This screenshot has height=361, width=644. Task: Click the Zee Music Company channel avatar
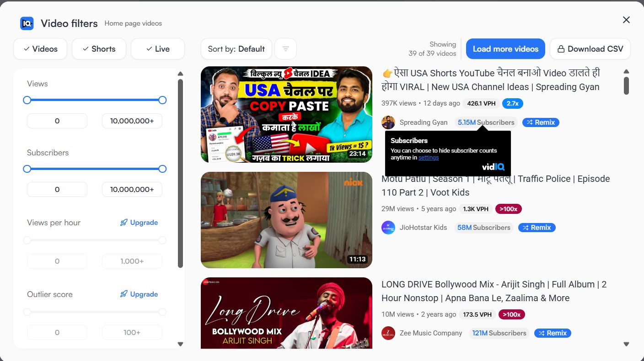388,333
